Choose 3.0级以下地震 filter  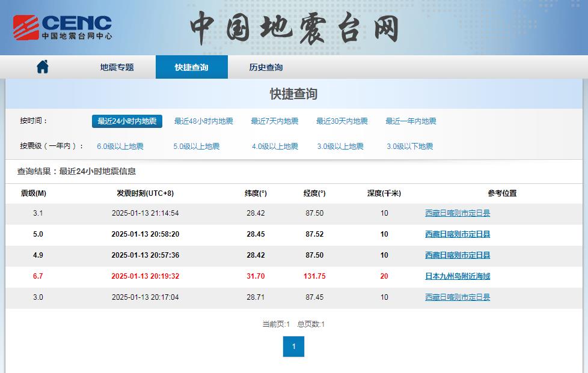tap(409, 147)
